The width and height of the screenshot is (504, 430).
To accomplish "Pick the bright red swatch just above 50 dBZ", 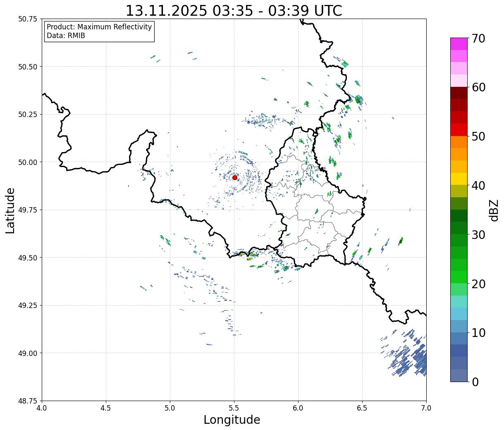I will coord(459,129).
